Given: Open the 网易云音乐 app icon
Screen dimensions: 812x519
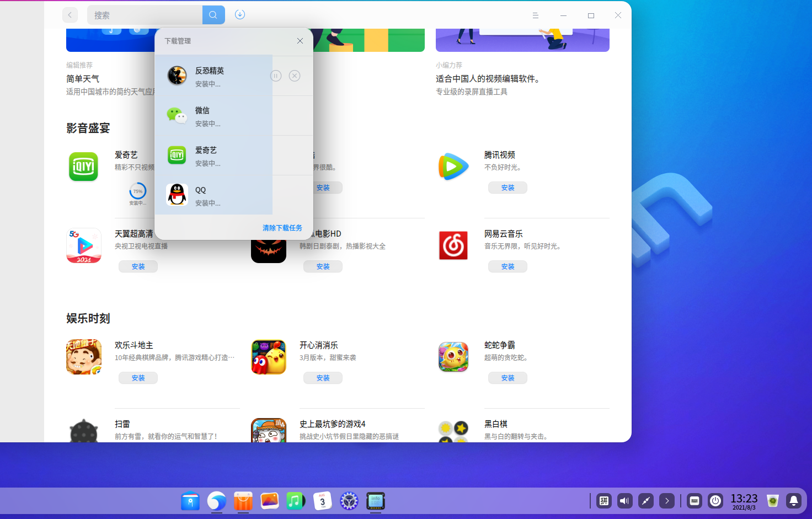Looking at the screenshot, I should pyautogui.click(x=453, y=245).
